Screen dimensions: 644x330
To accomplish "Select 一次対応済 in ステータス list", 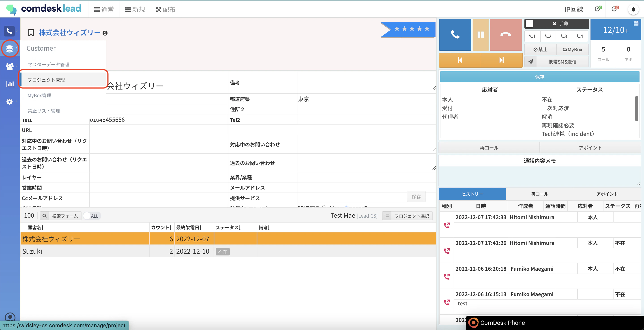I will click(x=555, y=108).
